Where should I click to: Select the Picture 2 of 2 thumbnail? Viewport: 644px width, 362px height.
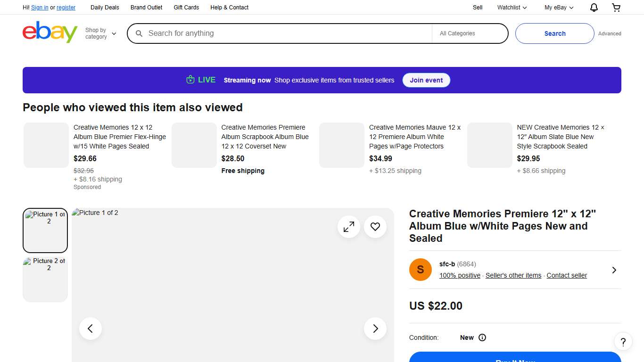tap(45, 279)
